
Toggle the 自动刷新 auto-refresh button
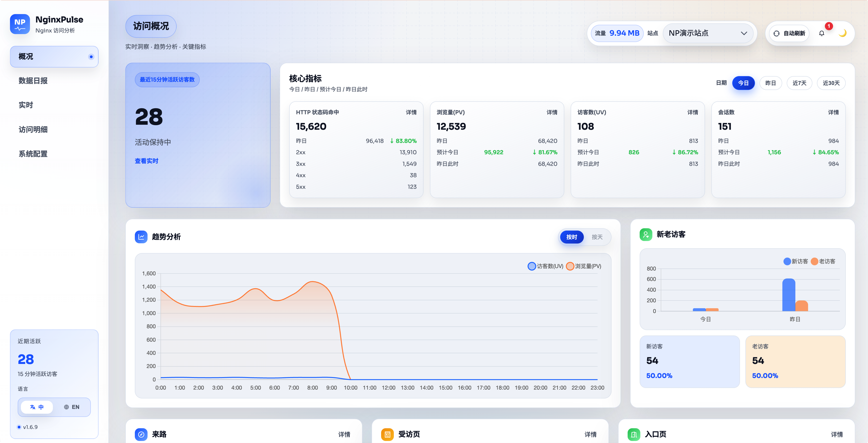pos(789,33)
